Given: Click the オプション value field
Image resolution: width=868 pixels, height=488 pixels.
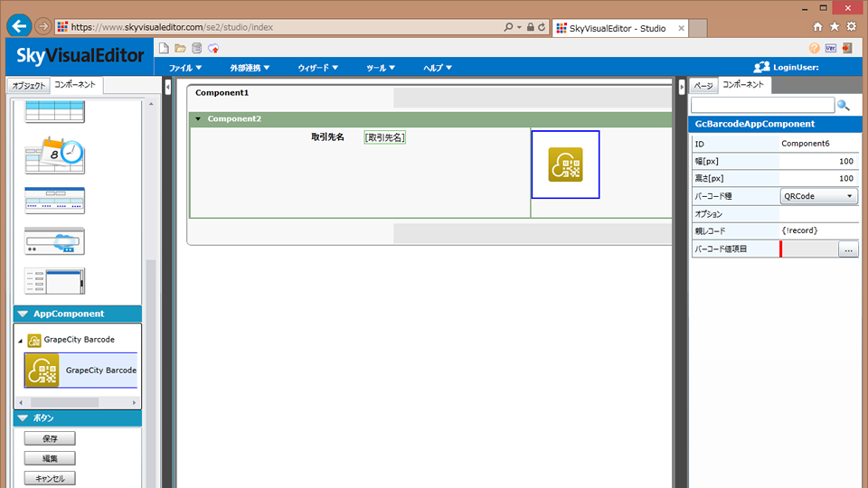Looking at the screenshot, I should point(818,213).
